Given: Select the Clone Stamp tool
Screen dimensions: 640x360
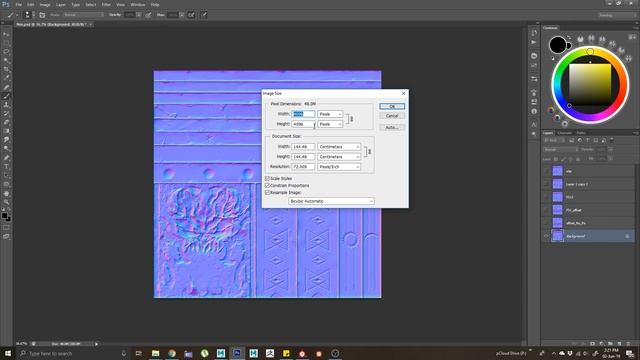Looking at the screenshot, I should (x=6, y=105).
